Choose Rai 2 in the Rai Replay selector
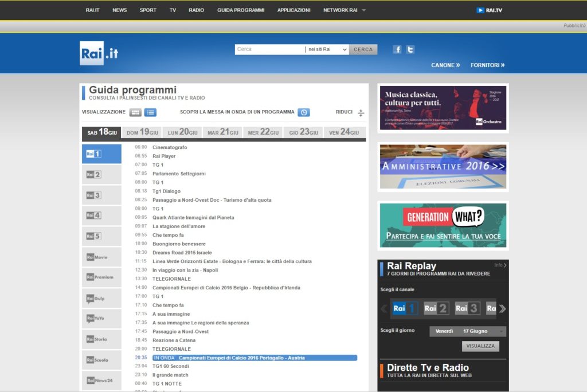 coord(436,308)
